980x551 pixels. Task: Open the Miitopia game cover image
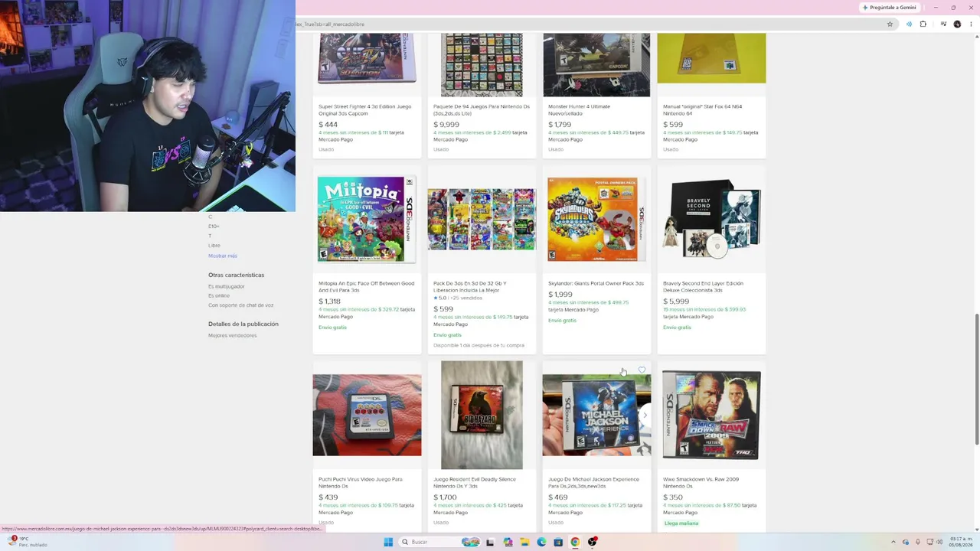coord(367,220)
